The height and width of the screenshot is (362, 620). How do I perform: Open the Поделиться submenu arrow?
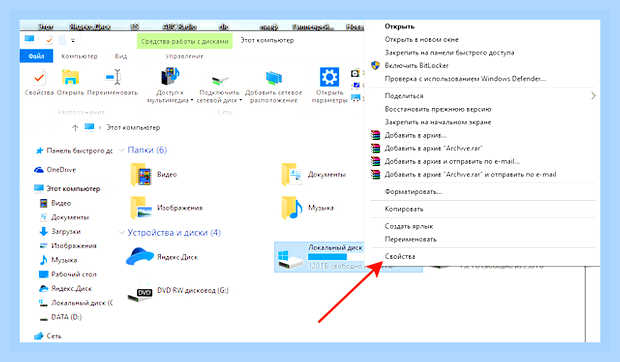tap(593, 96)
